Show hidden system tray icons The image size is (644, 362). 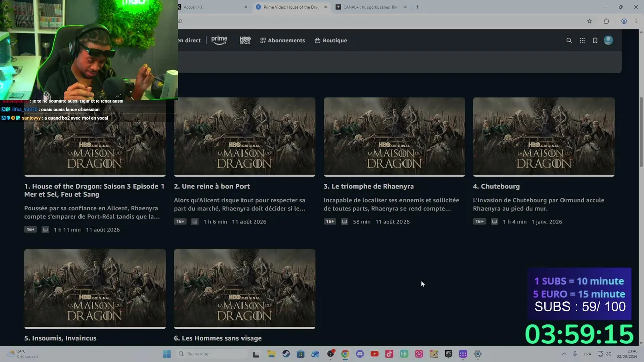coord(564,354)
